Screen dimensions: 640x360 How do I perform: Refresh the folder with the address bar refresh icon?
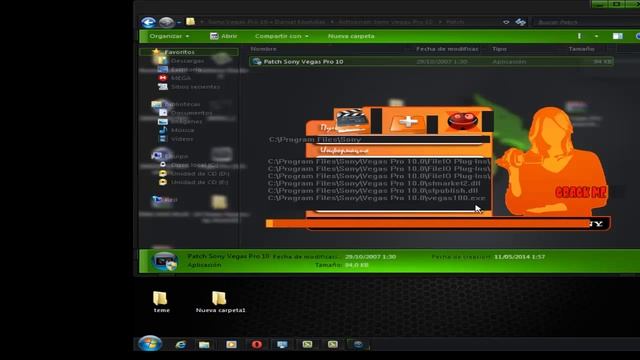(520, 22)
